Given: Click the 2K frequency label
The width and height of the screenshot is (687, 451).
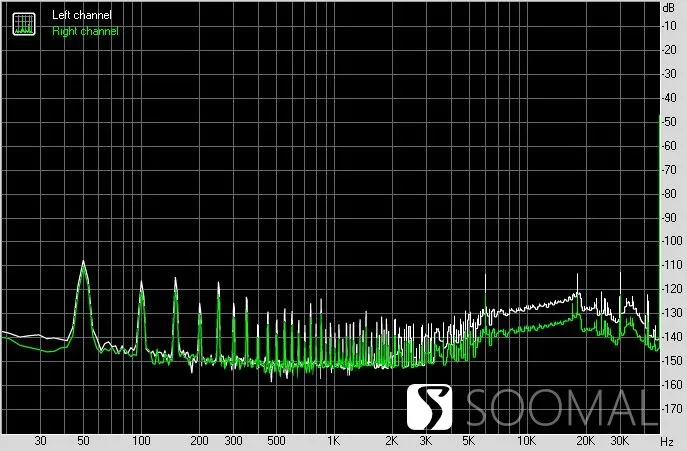Looking at the screenshot, I should coord(392,441).
